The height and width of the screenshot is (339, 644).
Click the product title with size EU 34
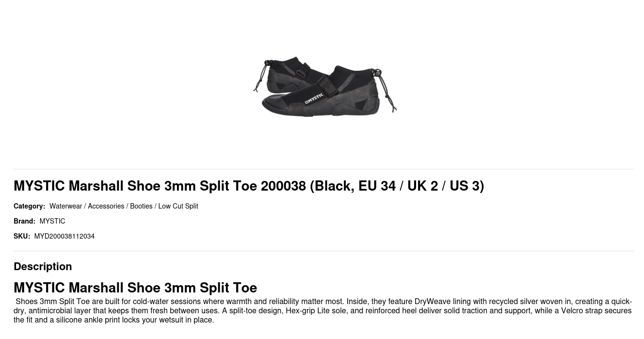(x=249, y=186)
